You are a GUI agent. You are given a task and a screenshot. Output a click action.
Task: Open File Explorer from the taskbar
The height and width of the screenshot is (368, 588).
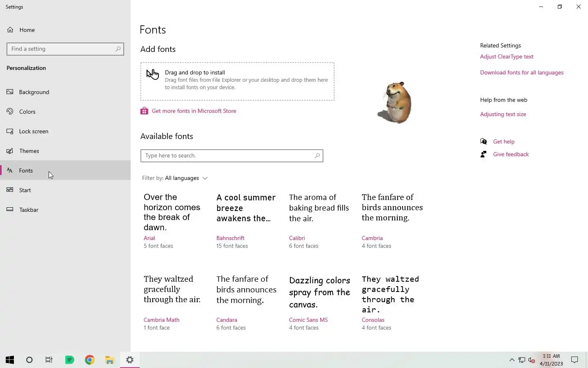click(110, 360)
